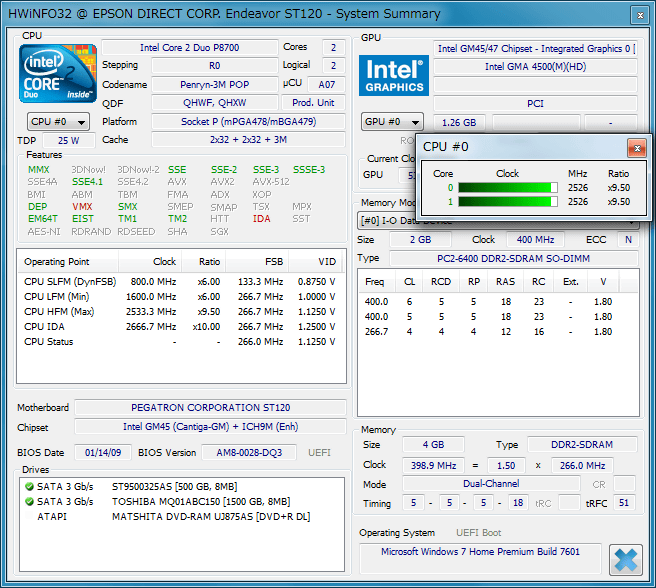Click the 01/14/09 BIOS date field
The width and height of the screenshot is (656, 588).
point(103,453)
